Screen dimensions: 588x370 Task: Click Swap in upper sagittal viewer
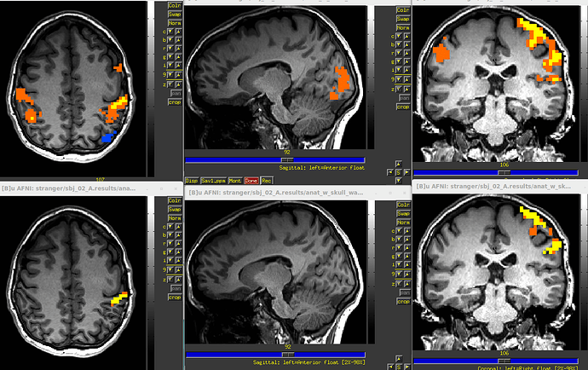tap(403, 19)
